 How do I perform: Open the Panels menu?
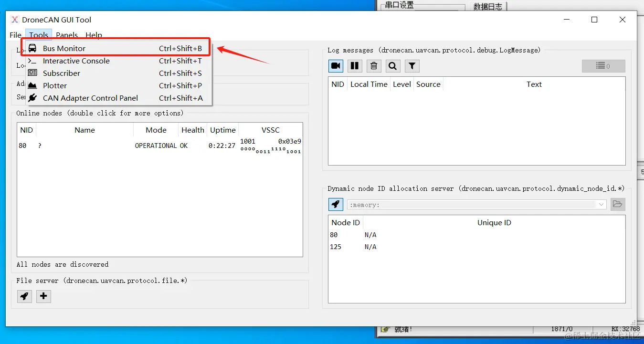click(x=67, y=35)
